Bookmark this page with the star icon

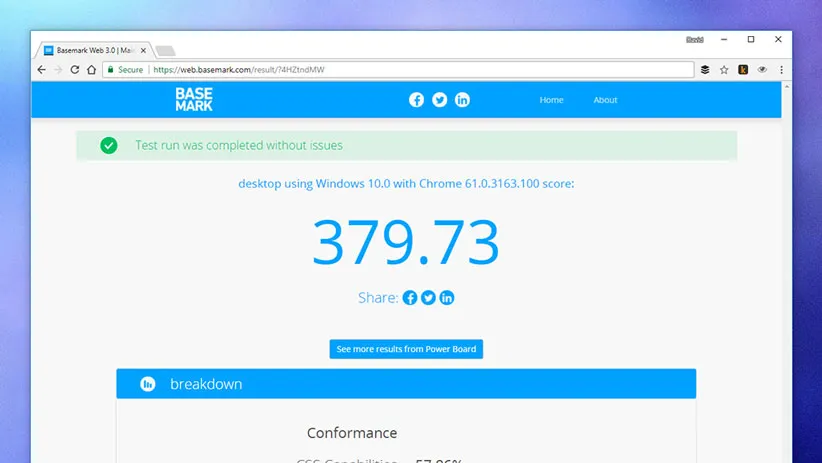tap(724, 70)
